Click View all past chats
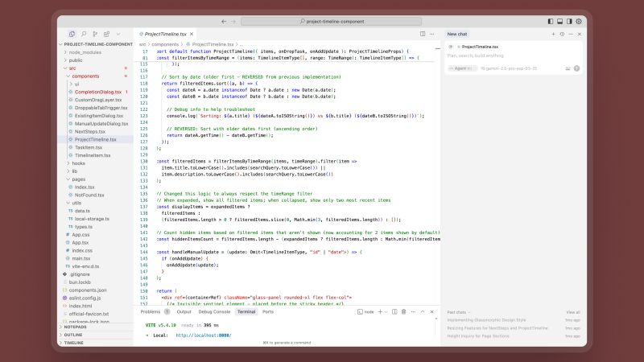 pos(573,312)
